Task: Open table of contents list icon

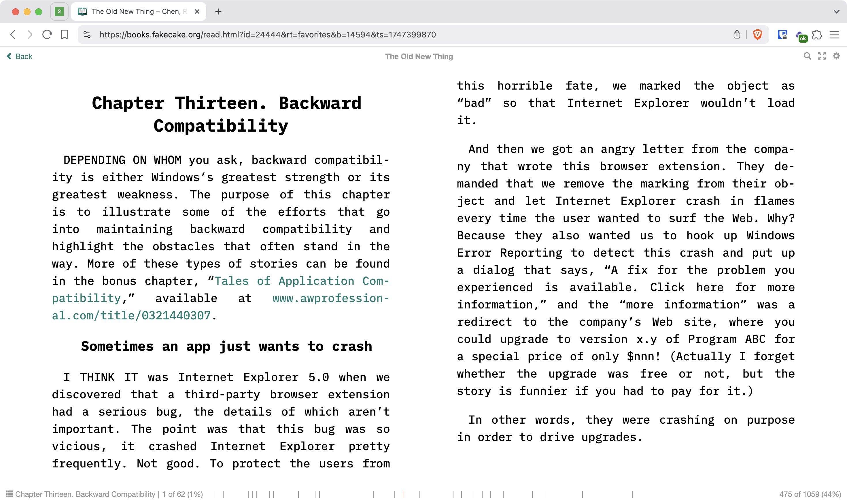Action: click(9, 494)
